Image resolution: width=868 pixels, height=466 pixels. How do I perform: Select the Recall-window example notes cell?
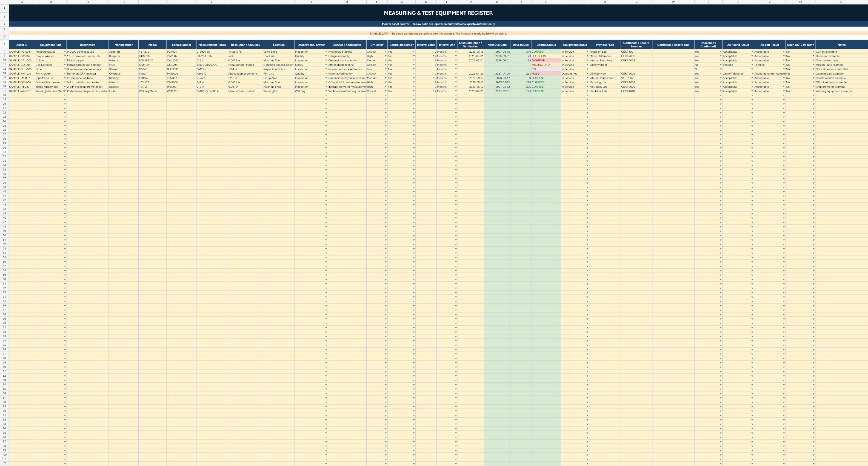841,78
